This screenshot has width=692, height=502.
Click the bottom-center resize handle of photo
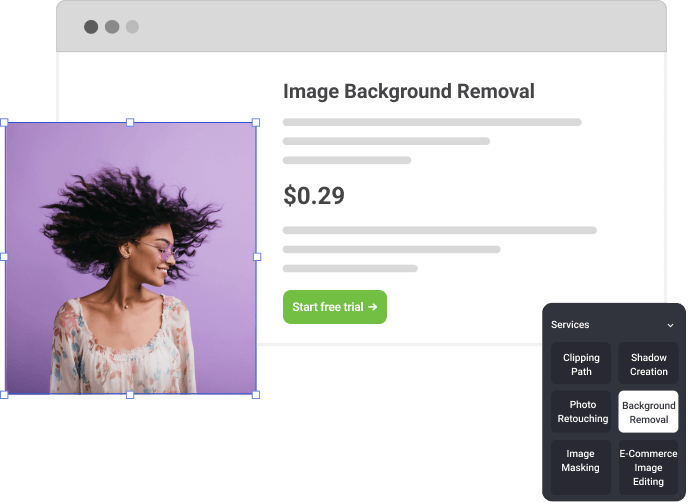click(130, 394)
